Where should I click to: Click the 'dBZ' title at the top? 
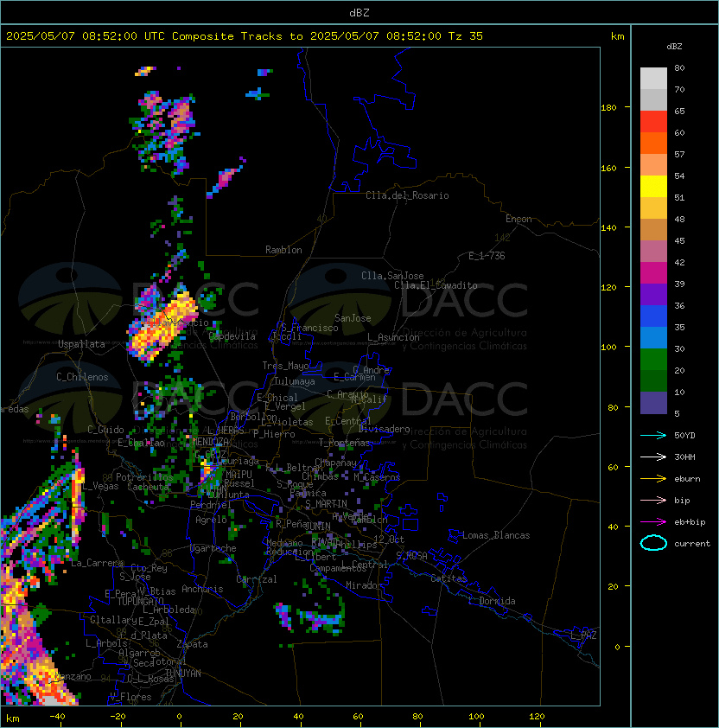tap(359, 13)
